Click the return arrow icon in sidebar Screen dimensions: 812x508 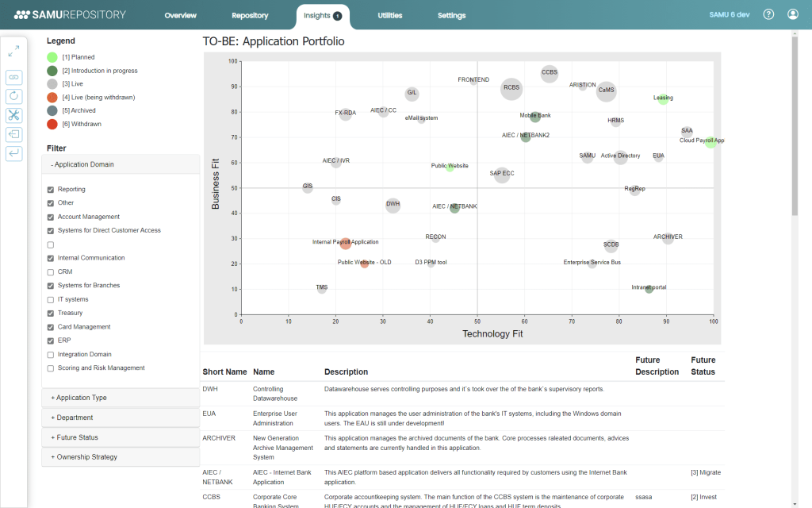click(x=13, y=153)
